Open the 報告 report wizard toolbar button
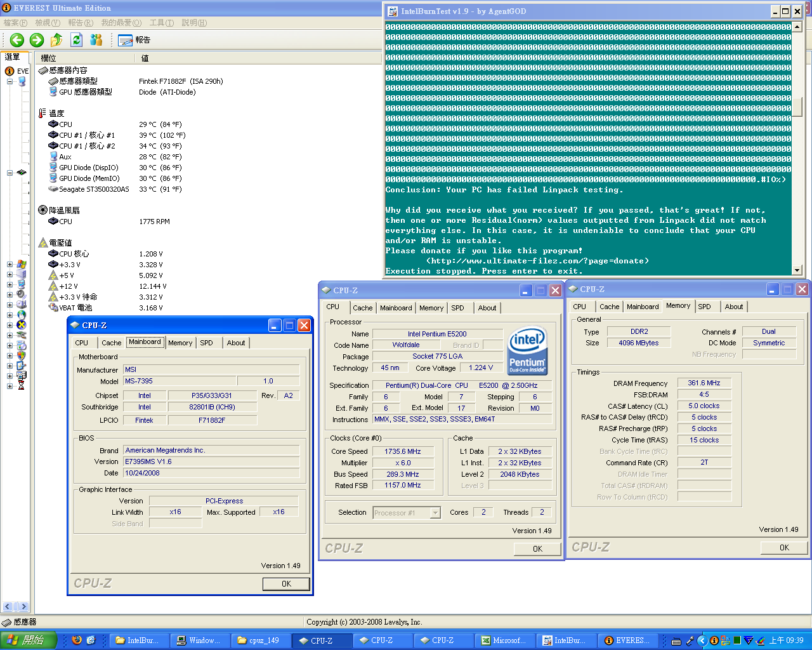Image resolution: width=812 pixels, height=650 pixels. [x=134, y=40]
